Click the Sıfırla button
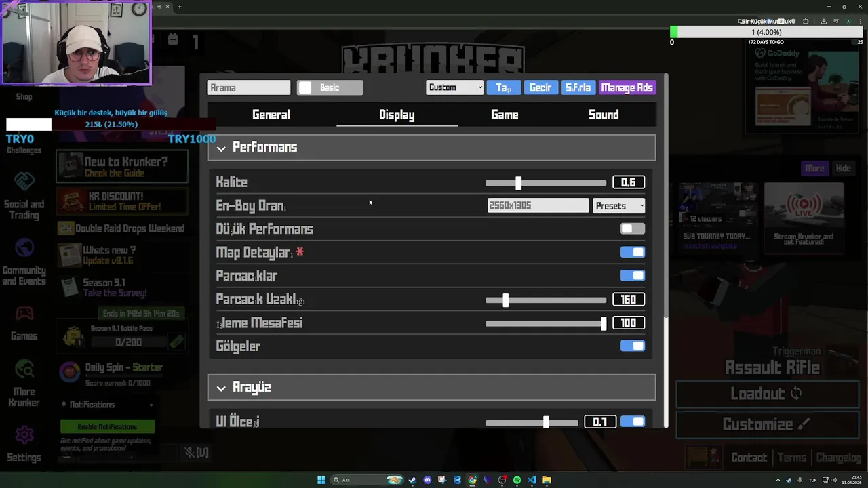 578,87
